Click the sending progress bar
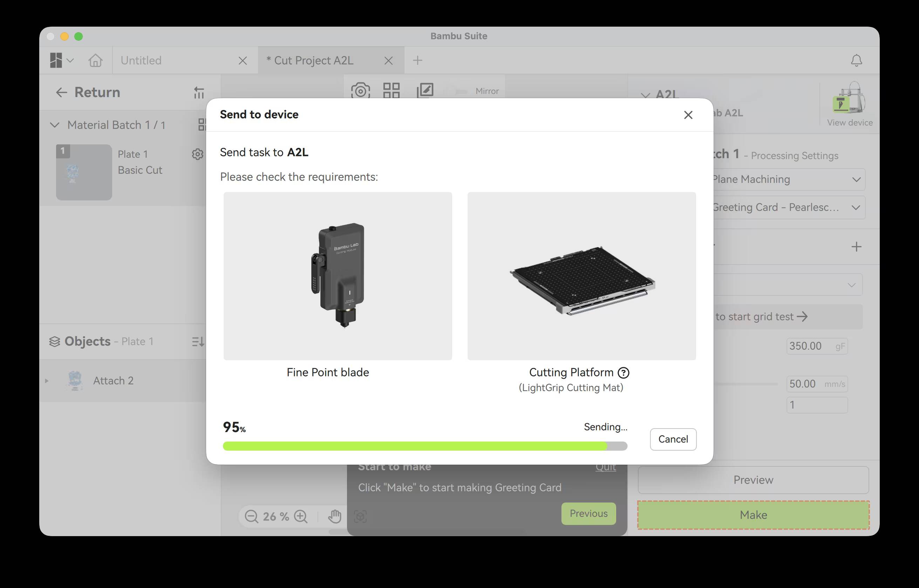 tap(425, 446)
